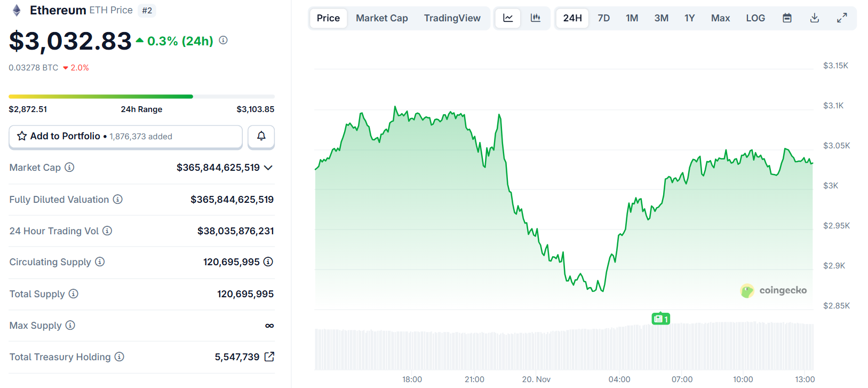Click star icon in Add to Portfolio

(22, 136)
